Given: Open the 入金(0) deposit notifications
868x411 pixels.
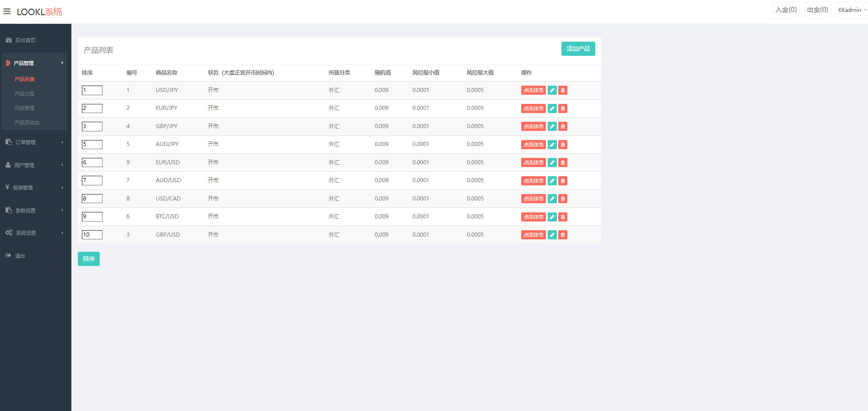Looking at the screenshot, I should pos(786,10).
